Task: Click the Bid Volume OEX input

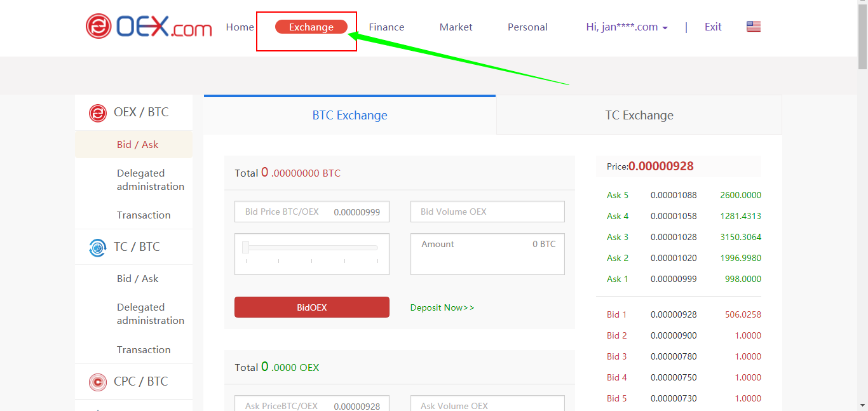Action: 487,212
